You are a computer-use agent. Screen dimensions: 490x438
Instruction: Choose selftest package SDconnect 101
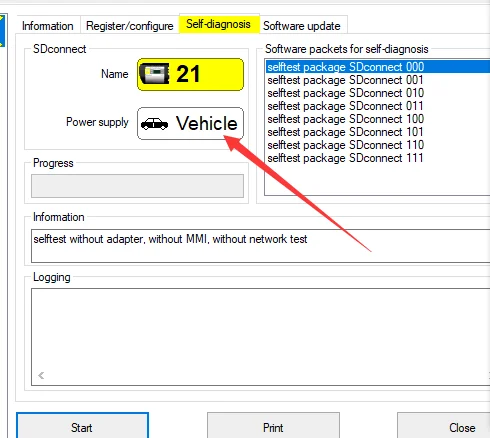[x=378, y=132]
